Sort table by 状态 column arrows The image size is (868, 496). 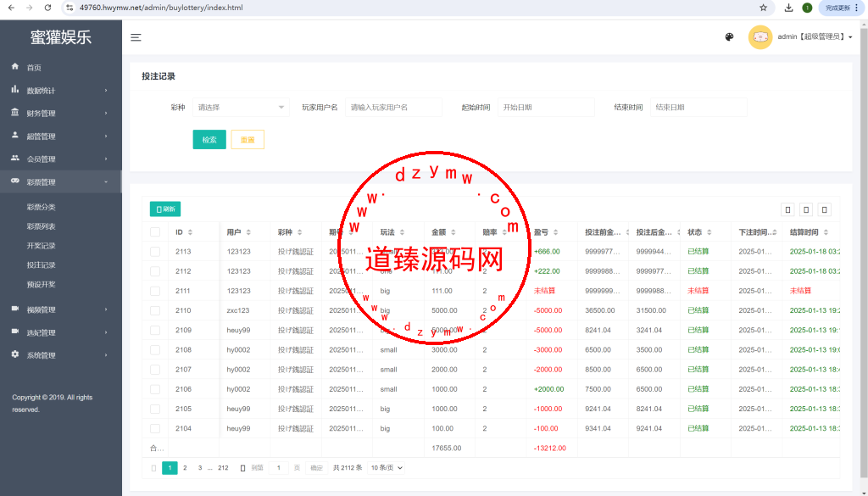[709, 232]
